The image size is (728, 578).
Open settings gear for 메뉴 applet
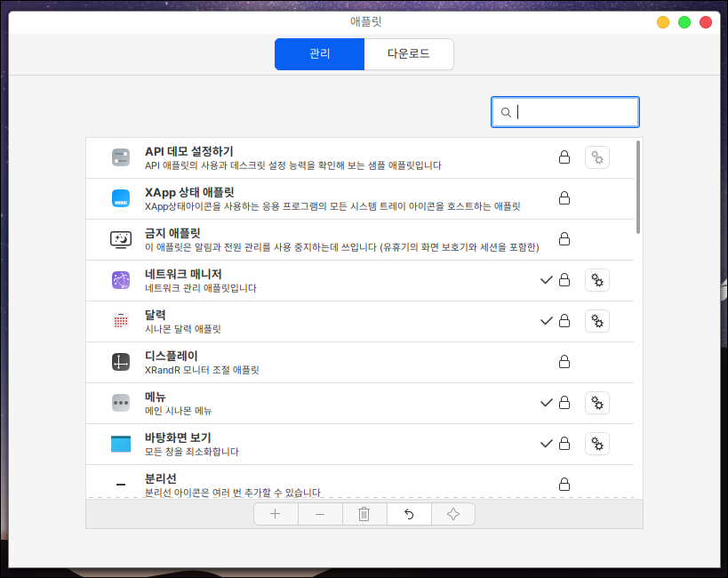pyautogui.click(x=597, y=403)
